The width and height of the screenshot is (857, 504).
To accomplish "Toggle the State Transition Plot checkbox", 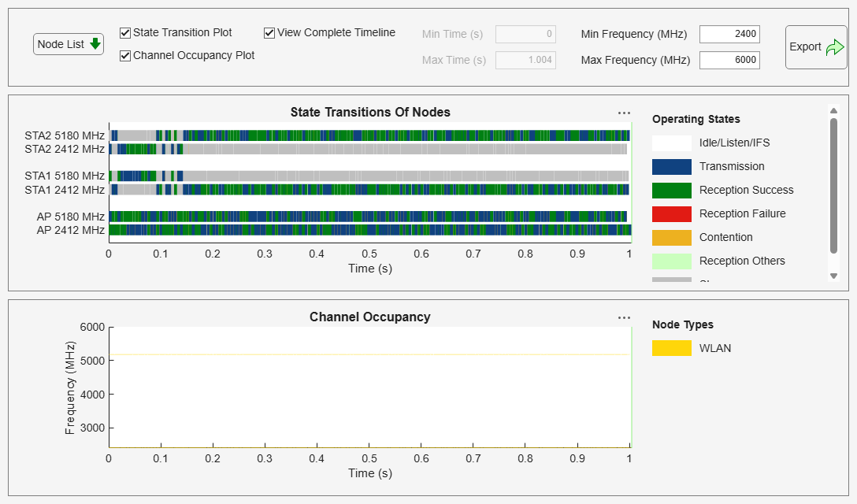I will [125, 33].
